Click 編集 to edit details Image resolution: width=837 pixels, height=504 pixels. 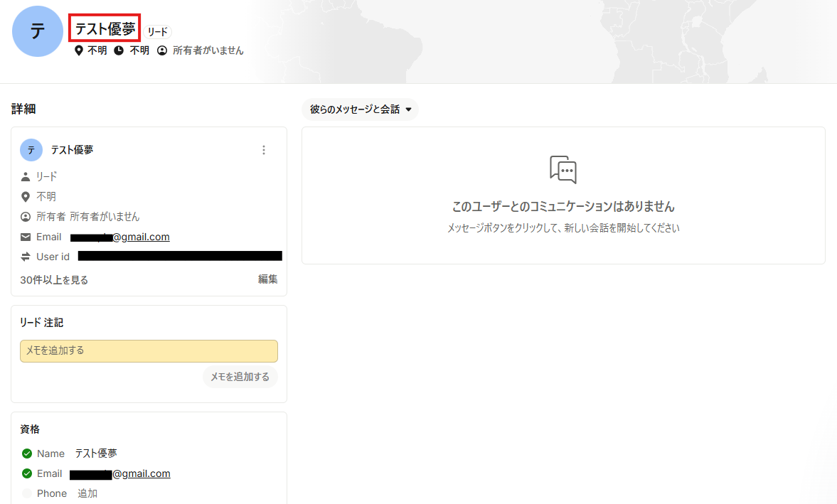click(267, 279)
